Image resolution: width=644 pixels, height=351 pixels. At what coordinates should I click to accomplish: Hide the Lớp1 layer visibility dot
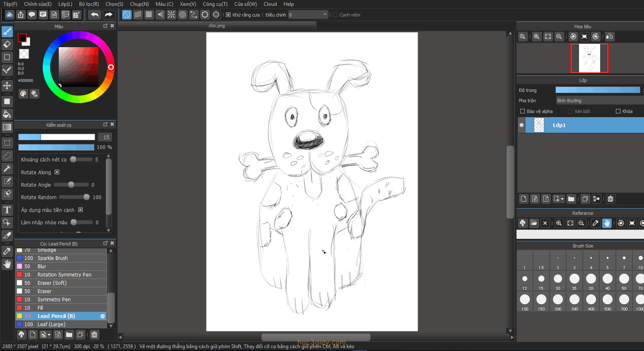point(521,125)
